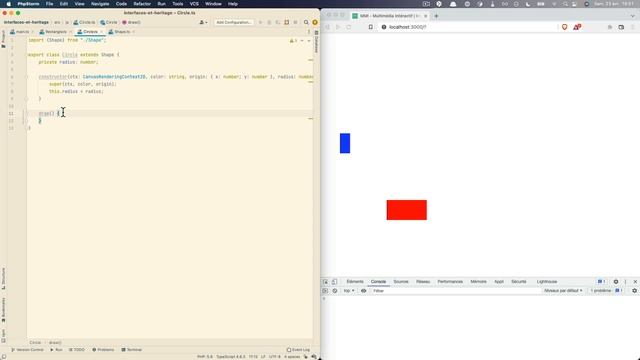Viewport: 640px width, 360px height.
Task: Close the MMI Multimédia browser tab
Action: click(426, 16)
